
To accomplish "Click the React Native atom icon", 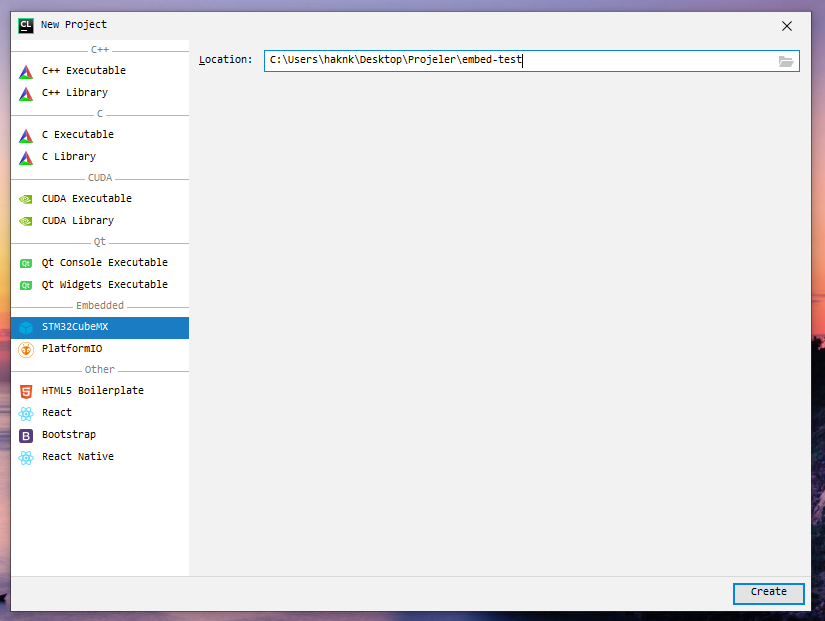I will click(26, 458).
